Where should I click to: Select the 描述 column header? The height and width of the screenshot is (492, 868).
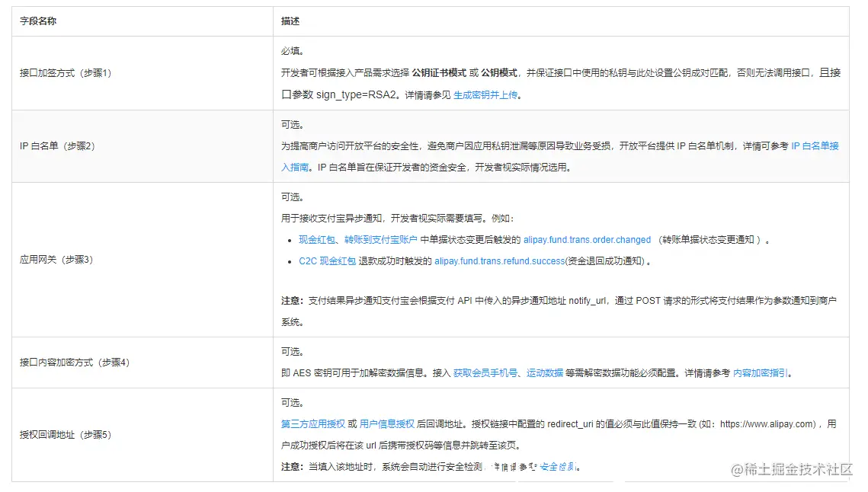tap(290, 21)
